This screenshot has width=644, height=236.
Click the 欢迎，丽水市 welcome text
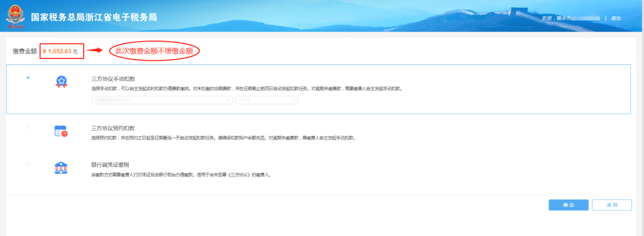point(556,18)
